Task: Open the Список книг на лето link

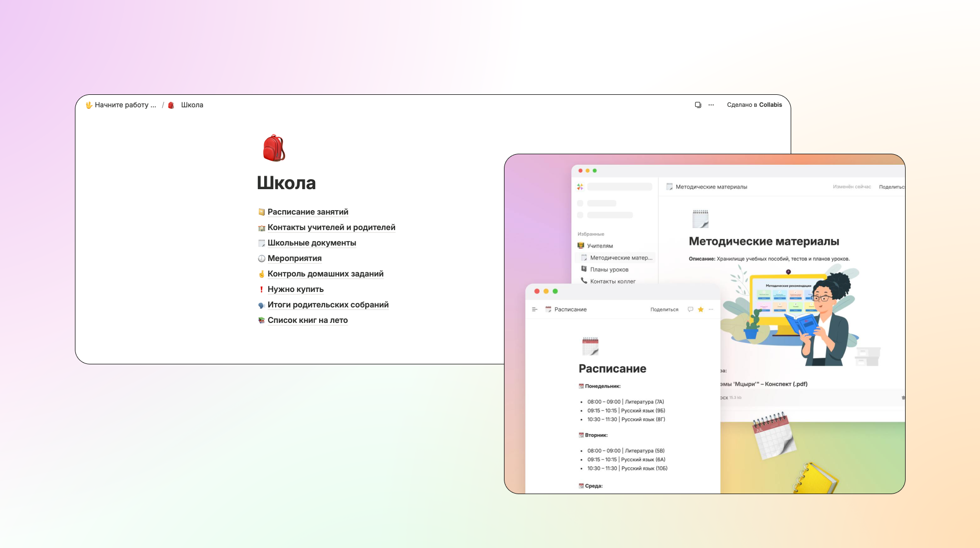Action: tap(307, 320)
